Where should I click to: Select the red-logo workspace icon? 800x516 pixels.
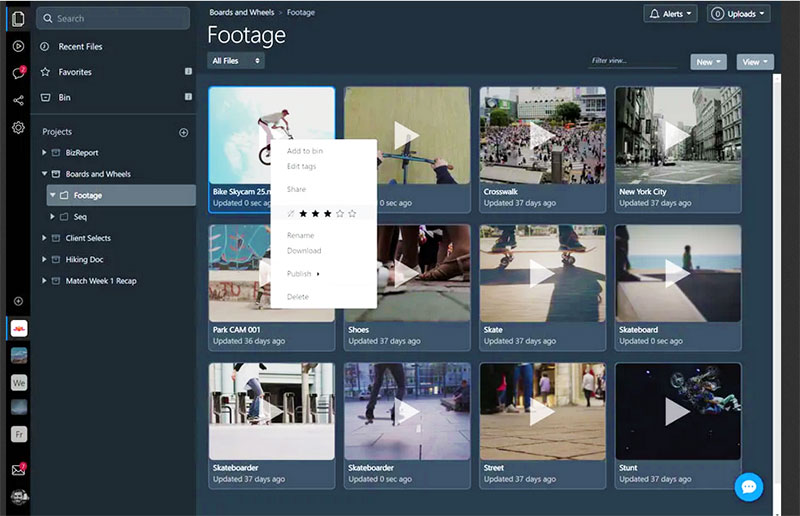[x=19, y=329]
